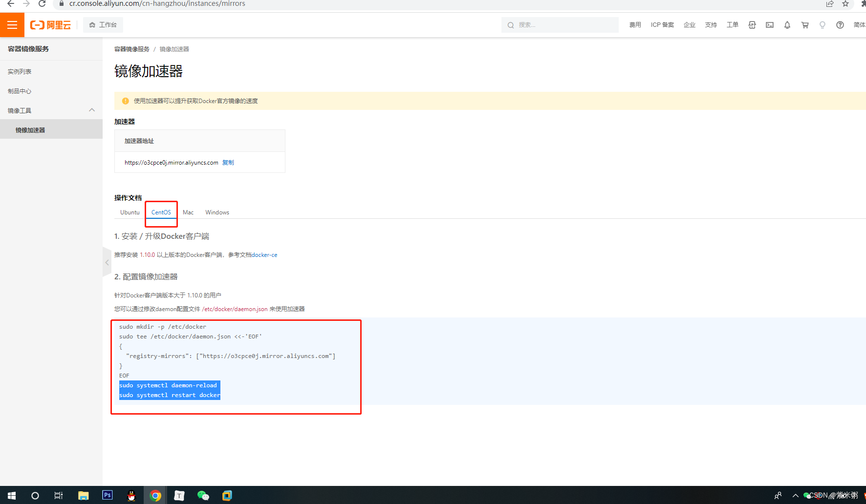Open the 工作台 workbench button
The image size is (866, 504).
pyautogui.click(x=103, y=25)
